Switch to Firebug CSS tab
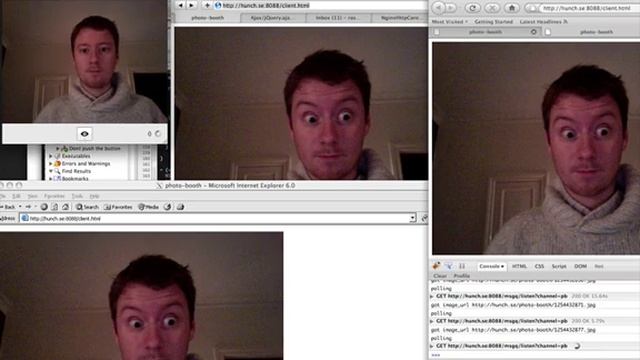The width and height of the screenshot is (640, 360). [x=539, y=266]
